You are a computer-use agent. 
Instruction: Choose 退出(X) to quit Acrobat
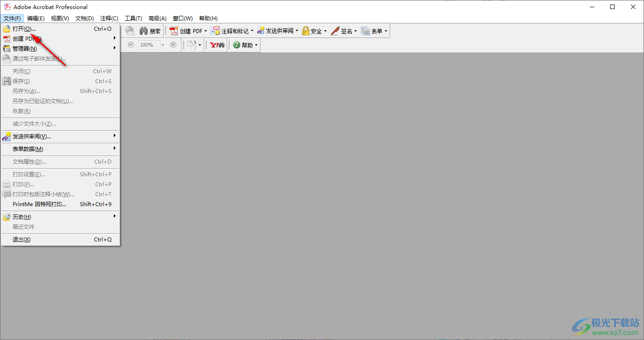[x=61, y=239]
